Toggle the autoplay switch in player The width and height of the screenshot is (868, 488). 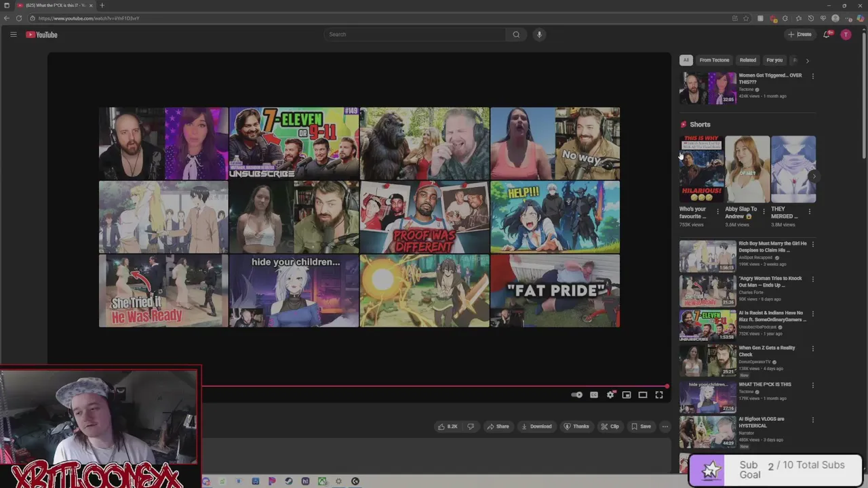coord(576,394)
